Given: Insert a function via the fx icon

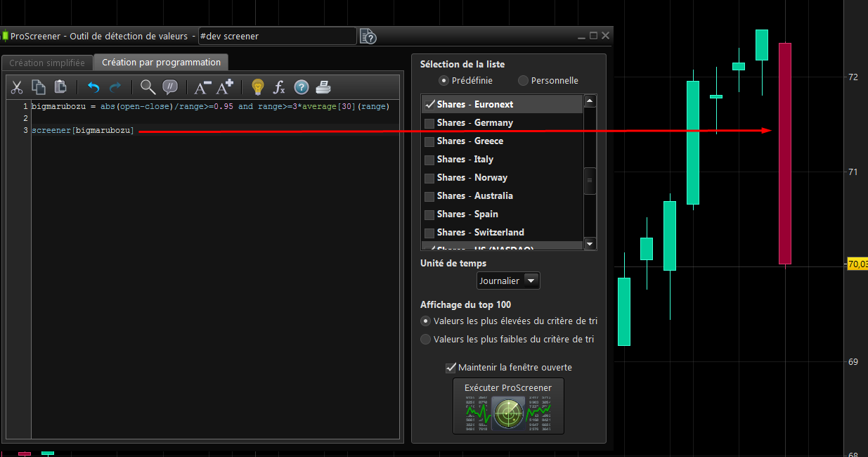Looking at the screenshot, I should click(279, 87).
